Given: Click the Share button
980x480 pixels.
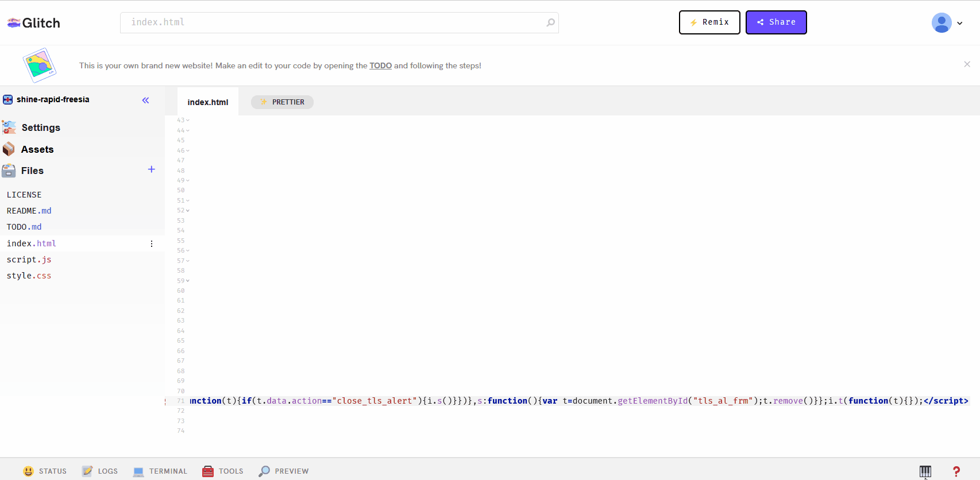Looking at the screenshot, I should tap(775, 22).
